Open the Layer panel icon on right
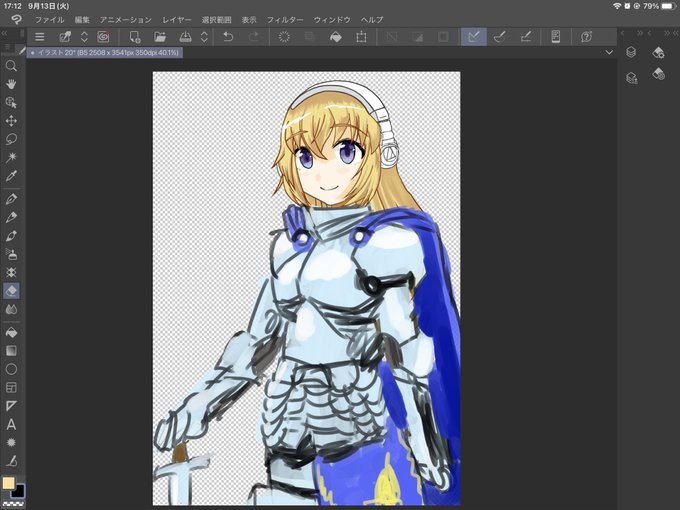 point(631,52)
